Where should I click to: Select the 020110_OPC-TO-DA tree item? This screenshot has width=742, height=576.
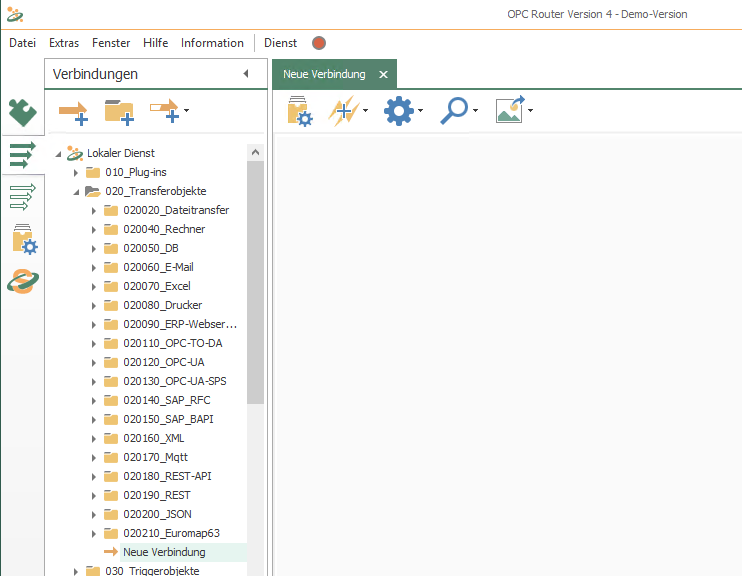[173, 343]
